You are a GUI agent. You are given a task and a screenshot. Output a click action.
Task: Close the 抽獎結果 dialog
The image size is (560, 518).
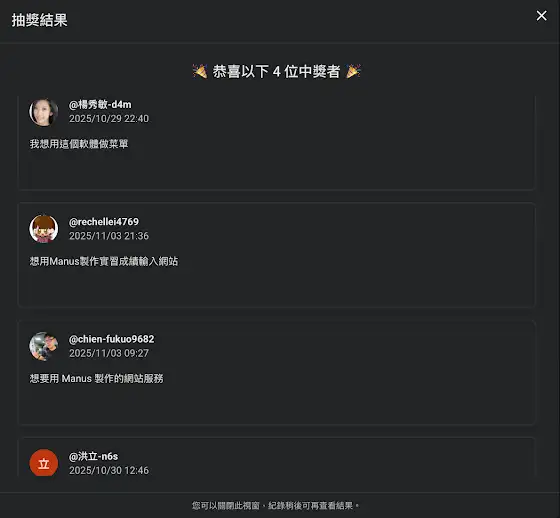541,16
